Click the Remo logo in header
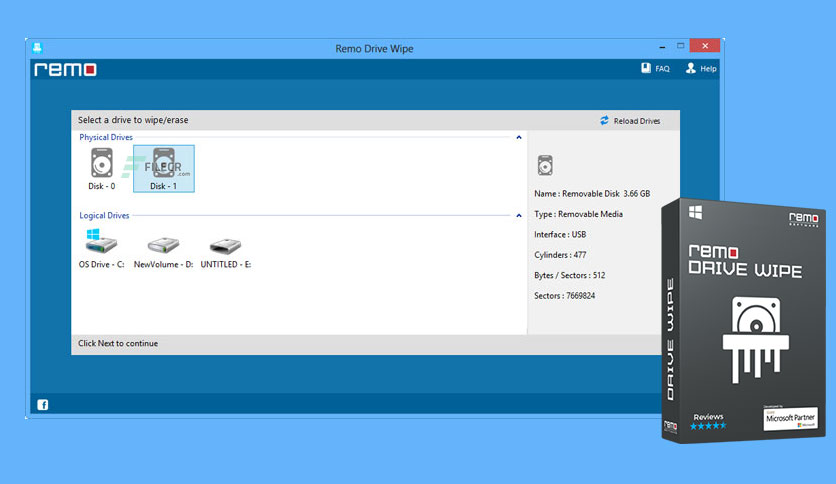This screenshot has height=484, width=836. click(x=65, y=69)
